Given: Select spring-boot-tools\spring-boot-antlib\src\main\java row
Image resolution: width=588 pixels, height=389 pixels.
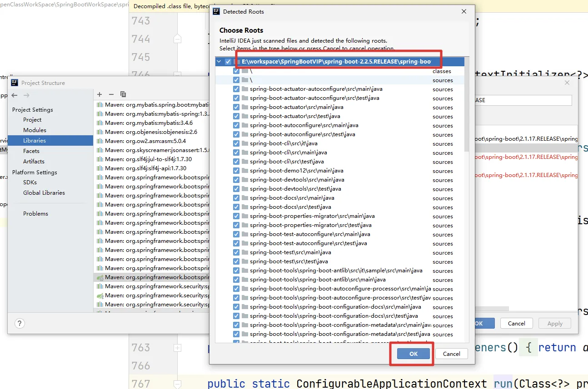Looking at the screenshot, I should (x=340, y=280).
